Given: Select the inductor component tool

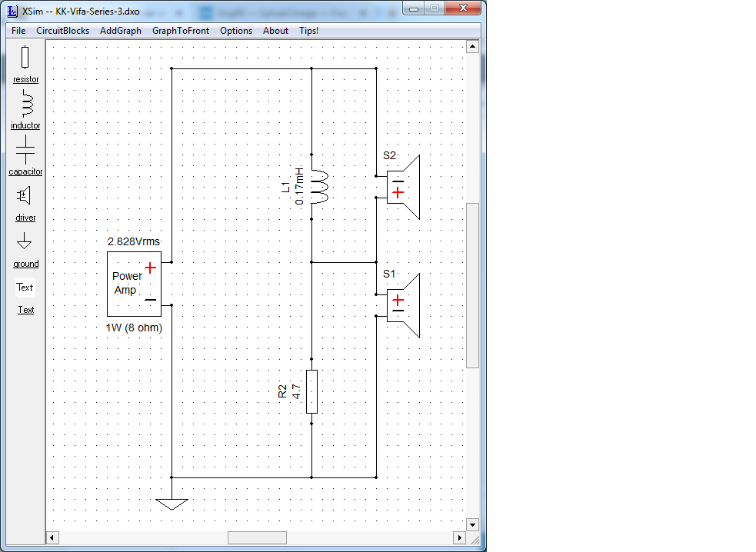Looking at the screenshot, I should coord(25,109).
